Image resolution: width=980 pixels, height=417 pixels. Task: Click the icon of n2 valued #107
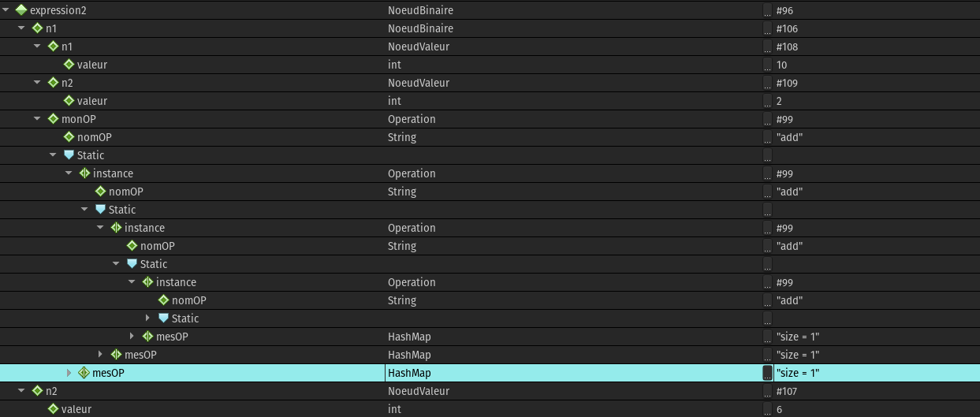tap(37, 391)
